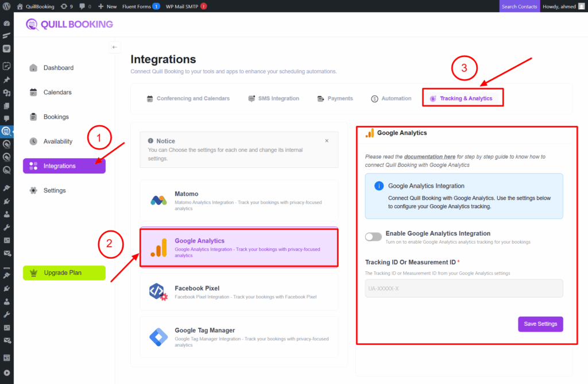Switch to the Payments tab
588x384 pixels.
335,98
